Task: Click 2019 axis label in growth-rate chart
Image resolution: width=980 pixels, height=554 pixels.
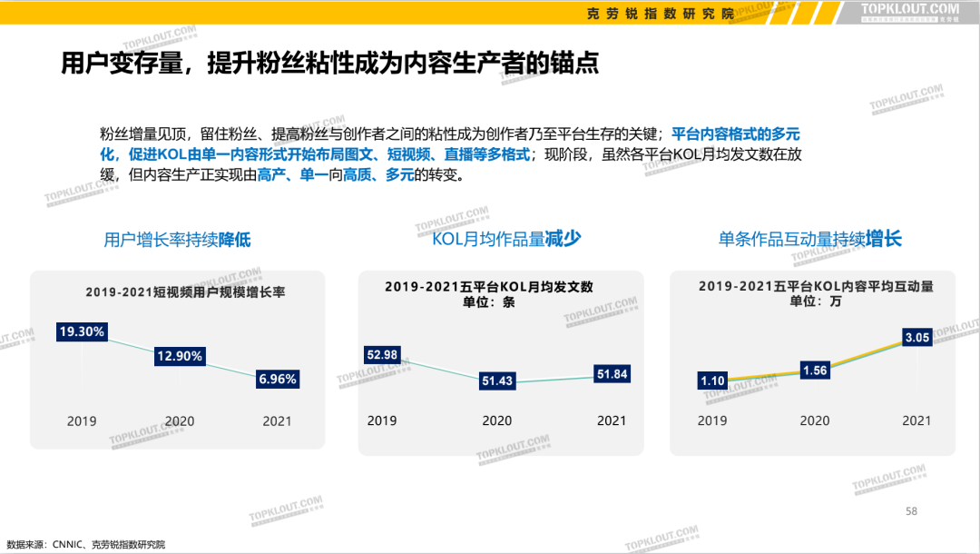Action: pos(82,421)
